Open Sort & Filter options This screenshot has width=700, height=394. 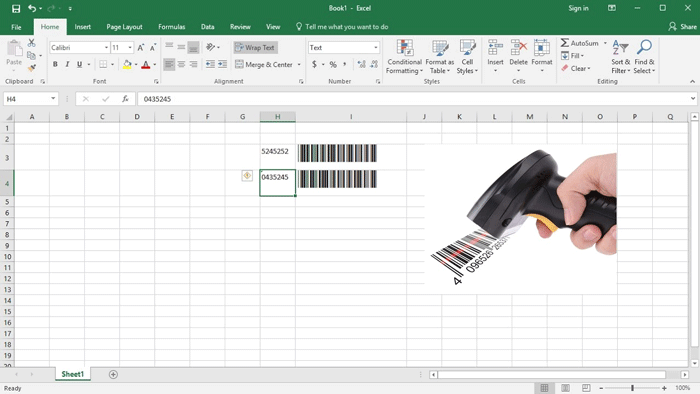tap(621, 57)
